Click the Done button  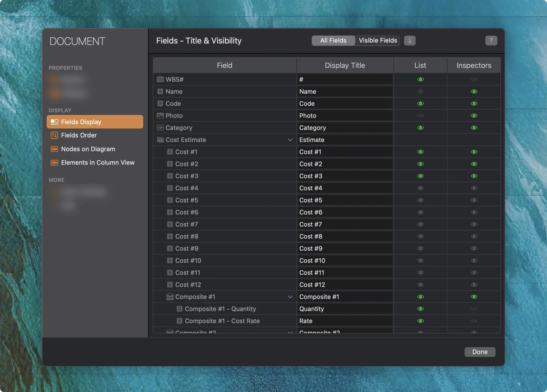(x=480, y=352)
